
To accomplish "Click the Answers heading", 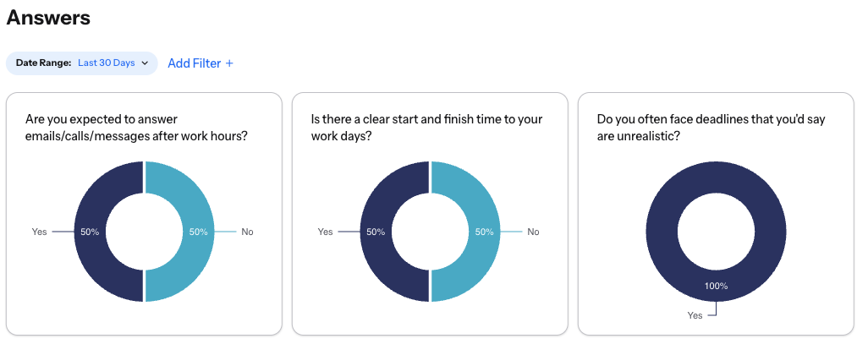I will (x=48, y=17).
